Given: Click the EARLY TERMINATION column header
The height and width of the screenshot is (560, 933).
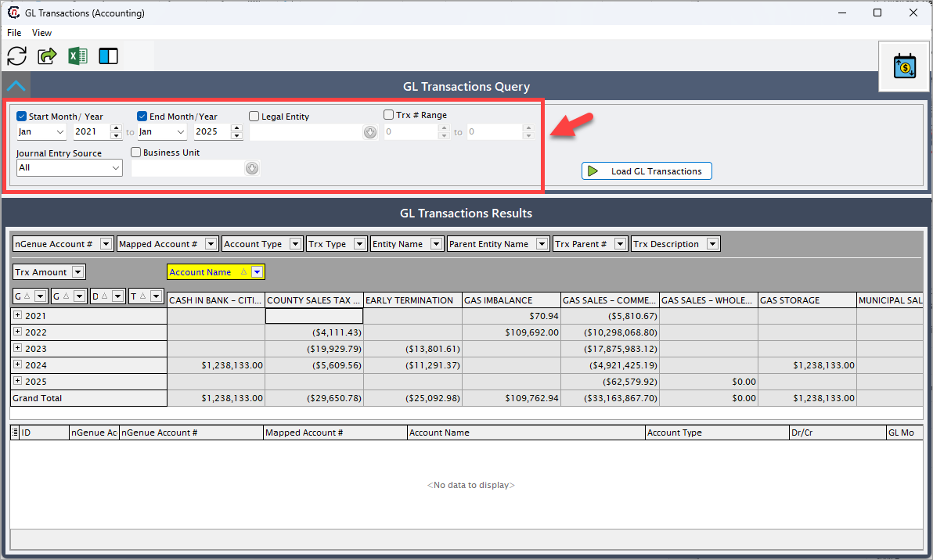Looking at the screenshot, I should pos(413,300).
